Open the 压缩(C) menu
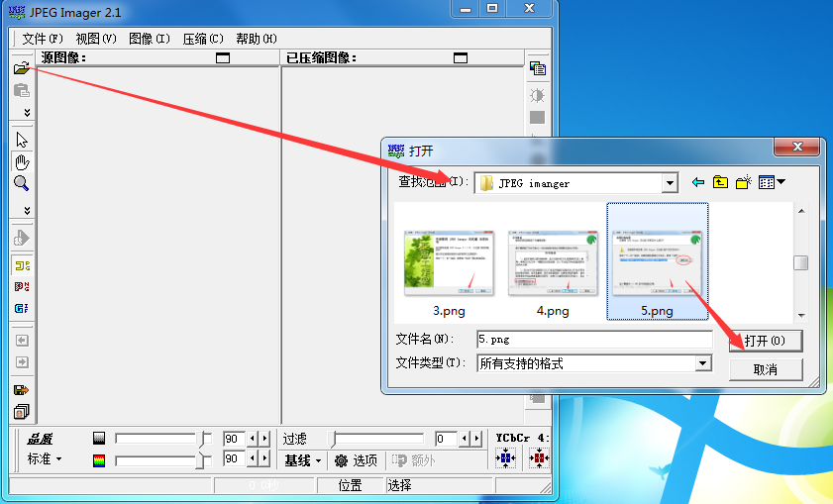 pyautogui.click(x=203, y=39)
